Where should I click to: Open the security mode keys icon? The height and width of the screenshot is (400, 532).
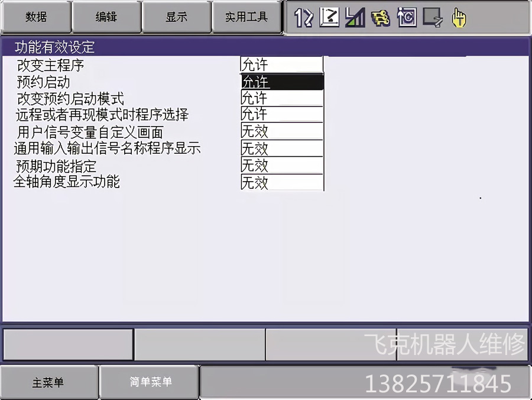tap(381, 18)
